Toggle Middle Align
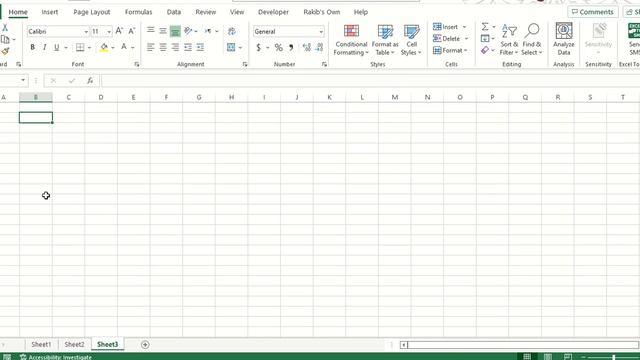 (x=163, y=31)
